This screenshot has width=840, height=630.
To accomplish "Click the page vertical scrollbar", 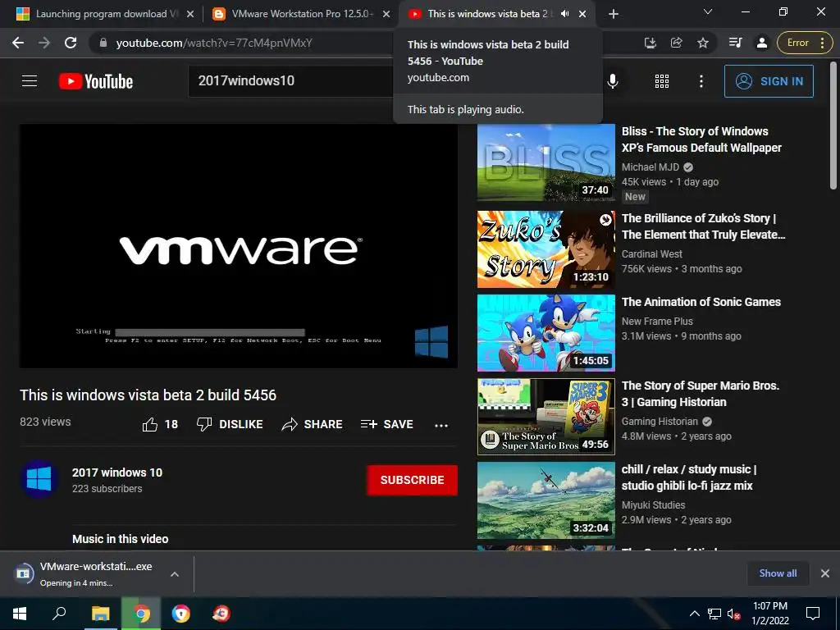I will 833,125.
